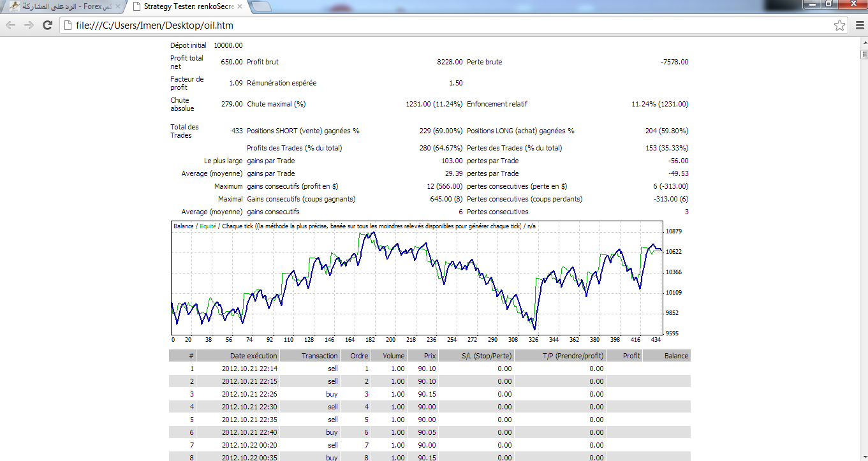Click the gross profit value 8228.00
This screenshot has height=461, width=868.
coord(450,62)
